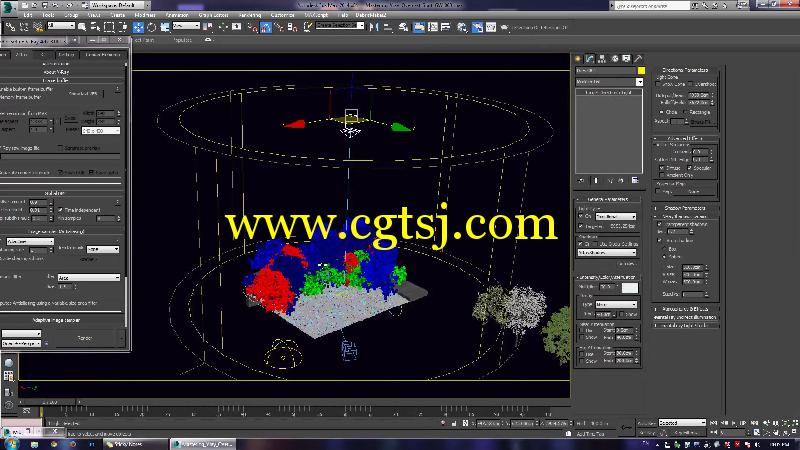Toggle Time independent checkbox in Render Setup

(x=61, y=210)
